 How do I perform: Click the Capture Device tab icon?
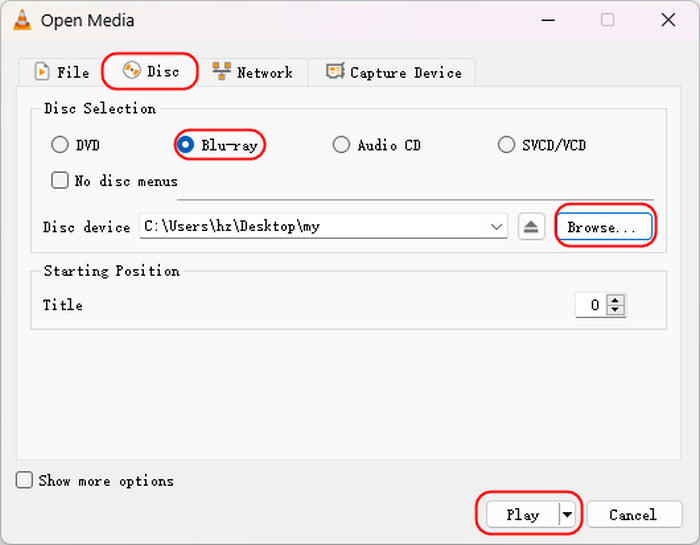pos(335,71)
